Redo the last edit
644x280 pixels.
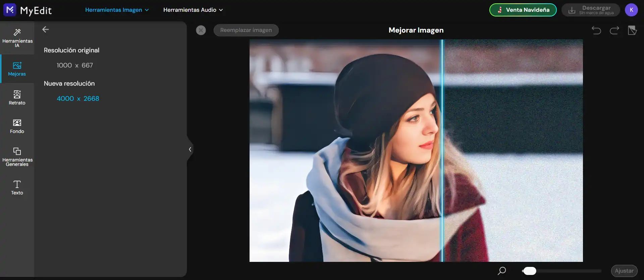pyautogui.click(x=614, y=30)
